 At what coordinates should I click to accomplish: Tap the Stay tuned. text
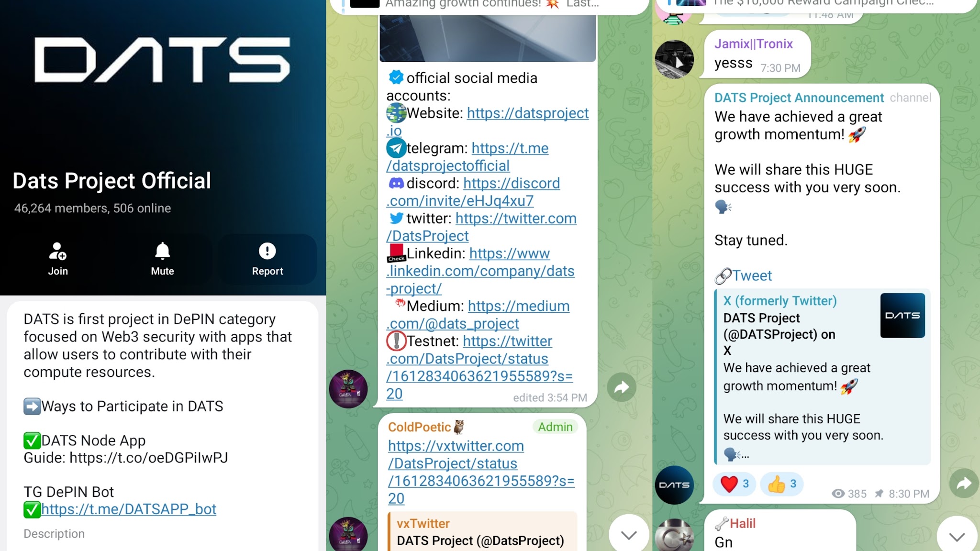point(751,240)
